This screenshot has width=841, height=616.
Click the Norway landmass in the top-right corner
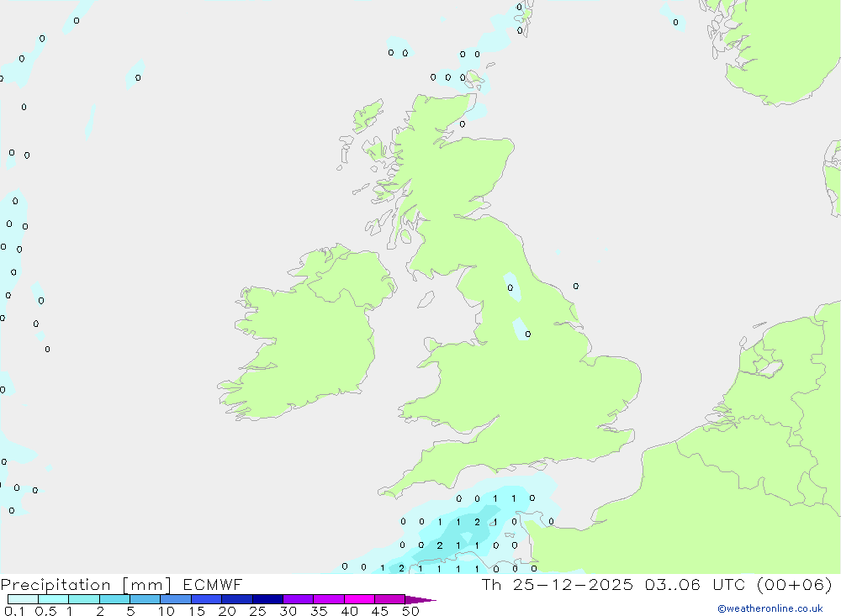click(x=774, y=50)
